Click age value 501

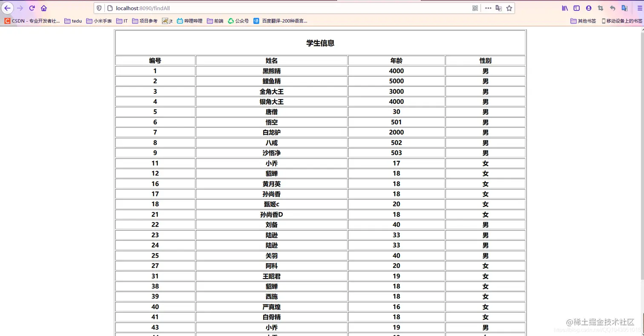(397, 122)
